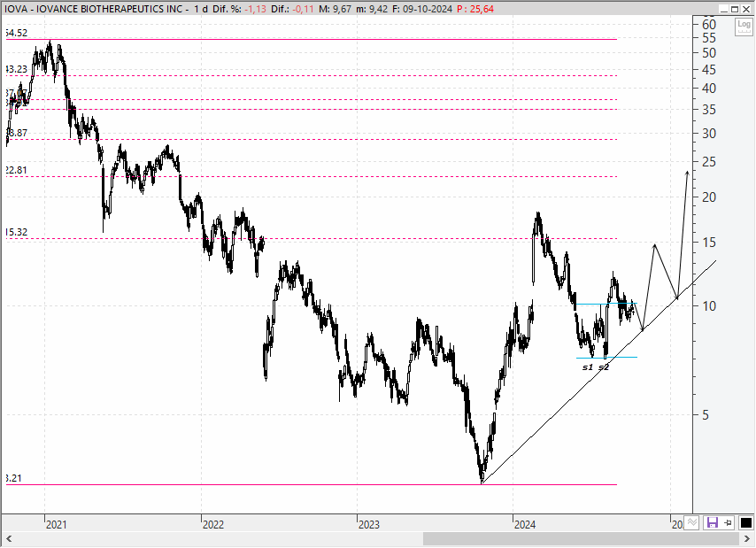The height and width of the screenshot is (548, 756).
Task: Click the 28.87 level label
Action: [17, 133]
